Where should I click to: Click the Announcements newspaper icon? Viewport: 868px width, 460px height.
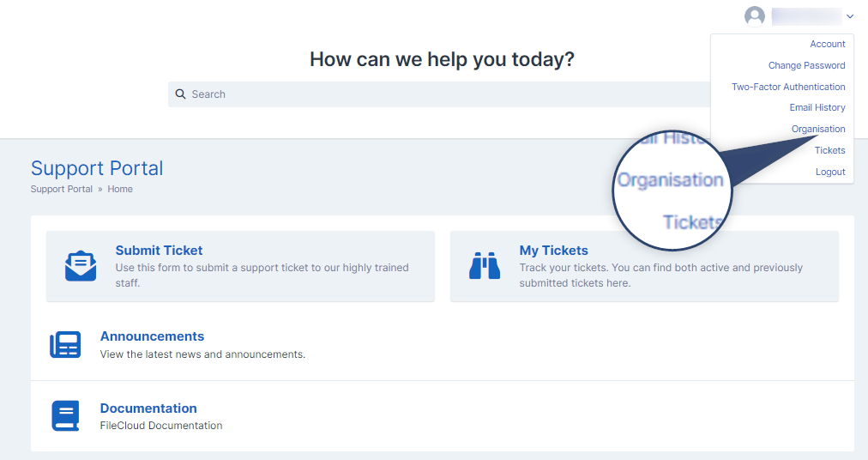tap(65, 345)
